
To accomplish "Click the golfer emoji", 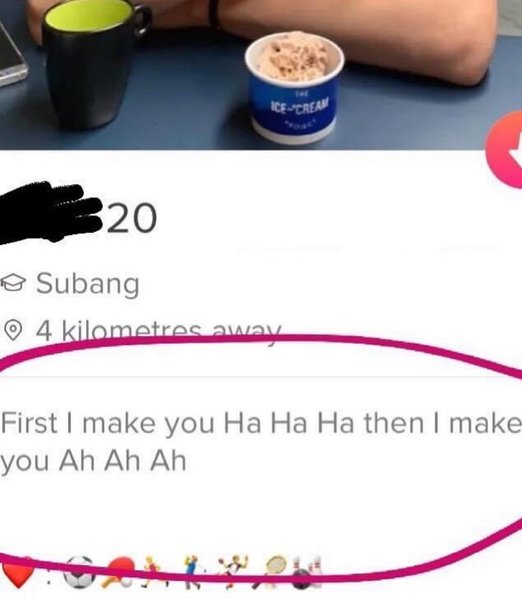I will click(x=194, y=572).
